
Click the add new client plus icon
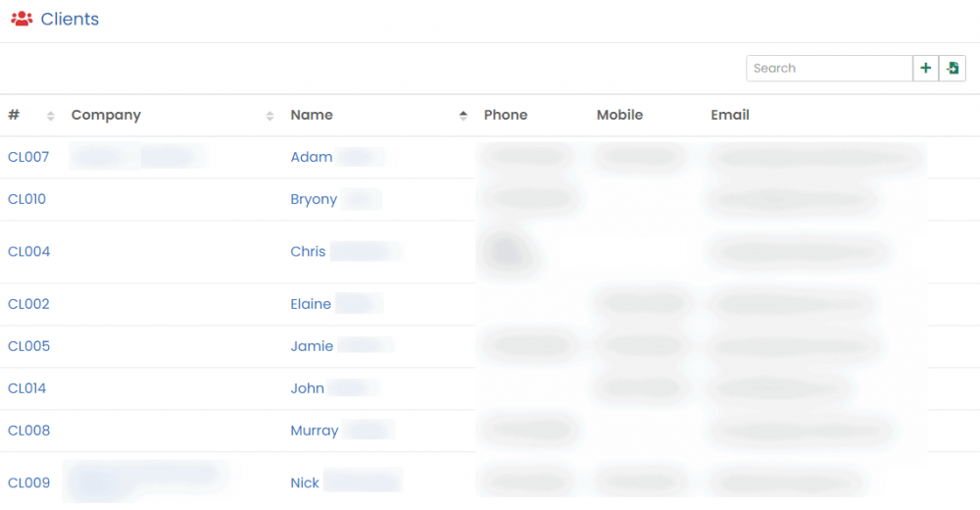pyautogui.click(x=925, y=69)
